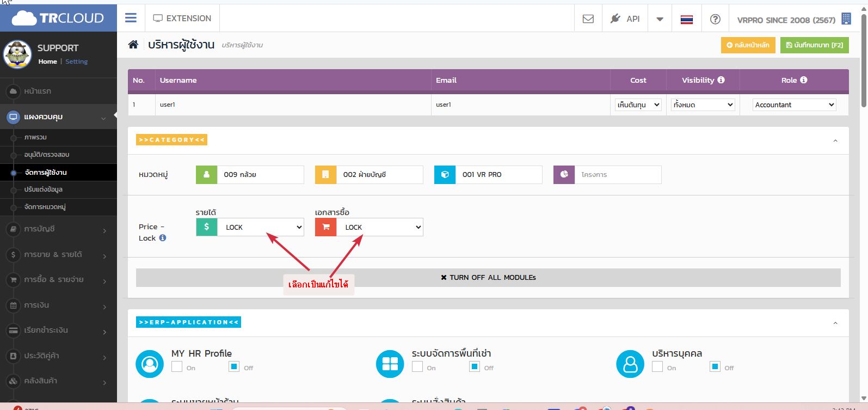The image size is (868, 410).
Task: Enable the MY HR Profile On checkbox
Action: click(177, 366)
